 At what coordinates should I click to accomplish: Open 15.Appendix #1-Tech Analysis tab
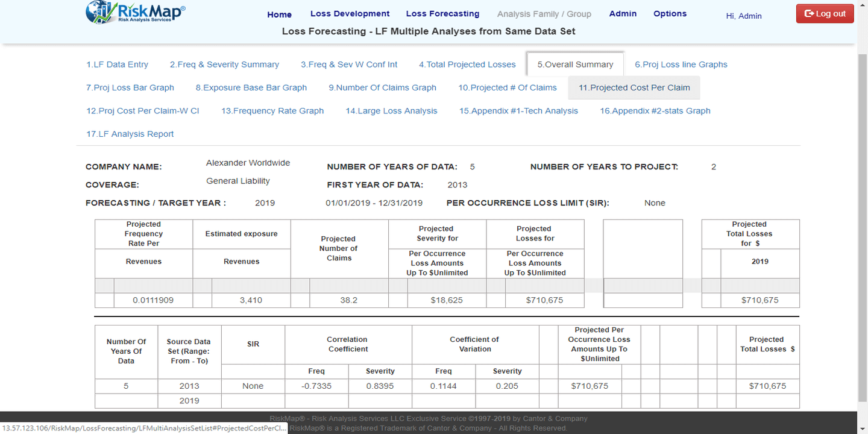point(518,111)
